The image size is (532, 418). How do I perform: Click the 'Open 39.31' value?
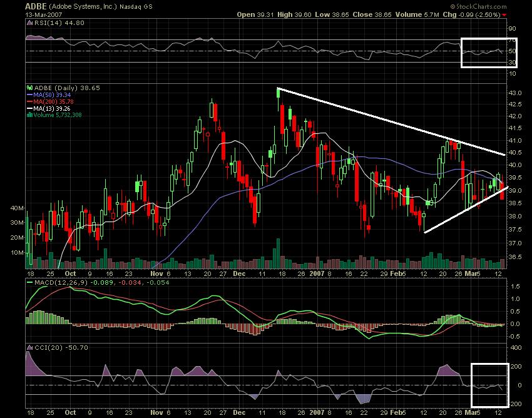[255, 14]
